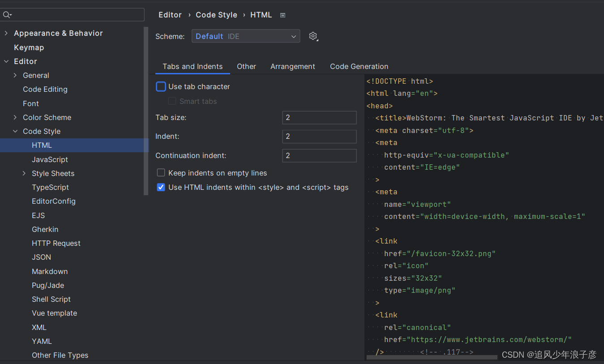
Task: Uncheck "Use HTML indents within <style> and <script> tags"
Action: (x=161, y=187)
